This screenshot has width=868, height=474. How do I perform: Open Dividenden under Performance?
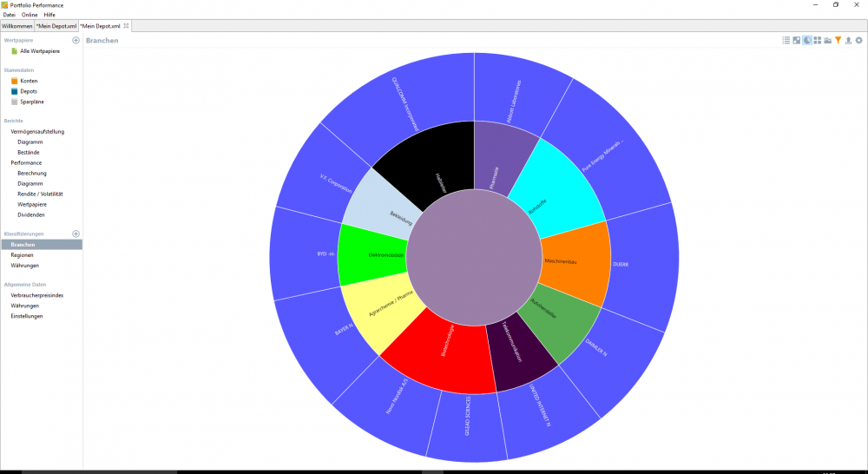(x=31, y=214)
